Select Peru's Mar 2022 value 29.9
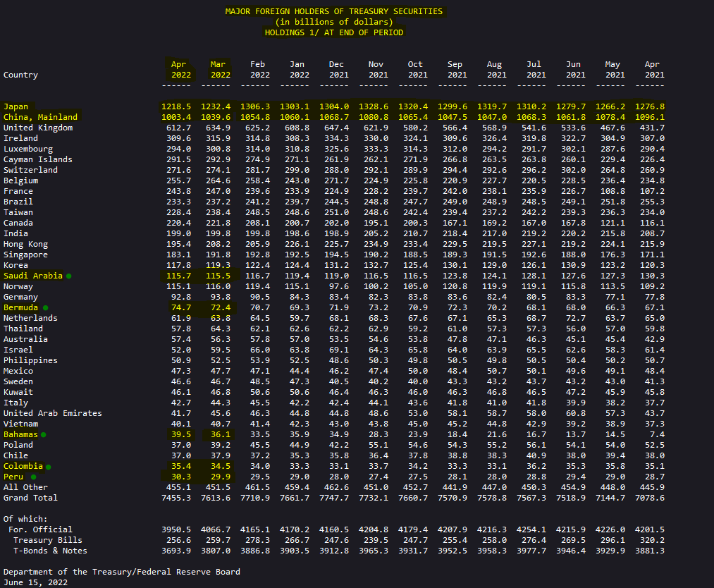 click(x=221, y=477)
